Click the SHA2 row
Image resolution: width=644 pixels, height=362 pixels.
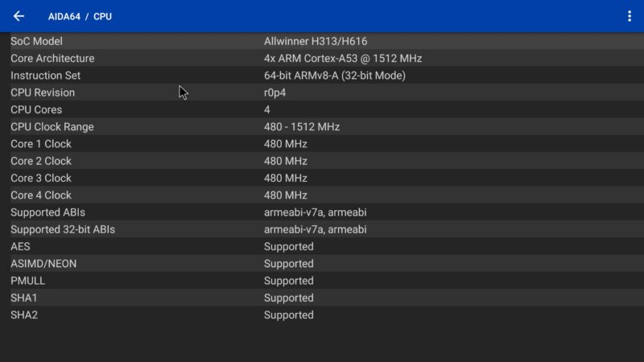[x=322, y=315]
